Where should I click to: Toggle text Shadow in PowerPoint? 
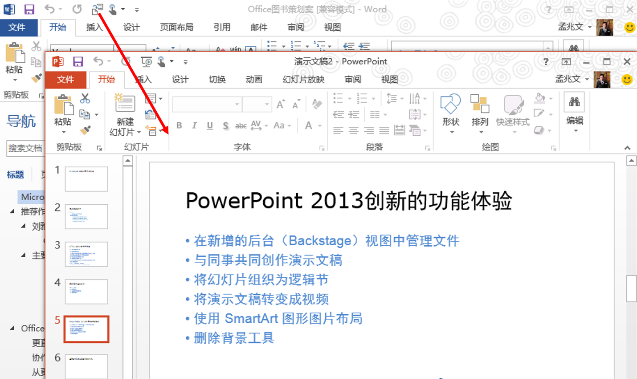tap(225, 126)
